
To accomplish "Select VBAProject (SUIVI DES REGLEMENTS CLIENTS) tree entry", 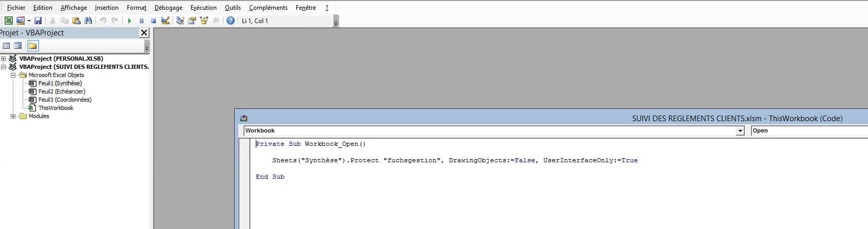I will coord(84,67).
